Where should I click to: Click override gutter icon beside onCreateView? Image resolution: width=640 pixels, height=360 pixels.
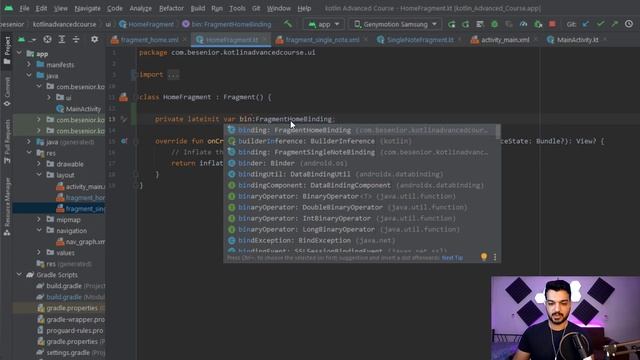[x=124, y=141]
